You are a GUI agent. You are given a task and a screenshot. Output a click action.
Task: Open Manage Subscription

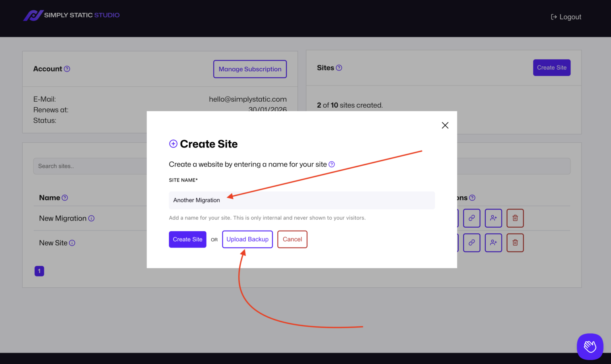[250, 69]
